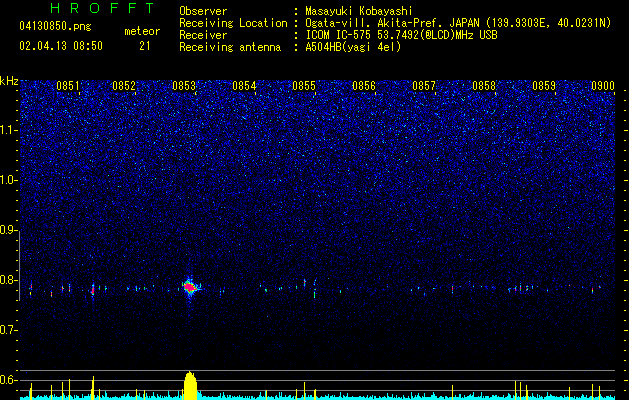
Task: Click the 1.1 kHz axis label
Action: tap(8, 130)
